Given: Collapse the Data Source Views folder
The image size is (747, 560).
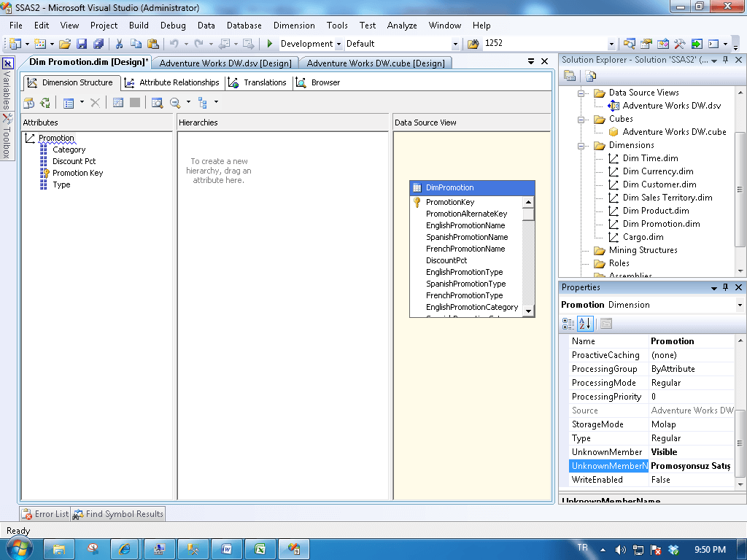Looking at the screenshot, I should click(x=581, y=93).
